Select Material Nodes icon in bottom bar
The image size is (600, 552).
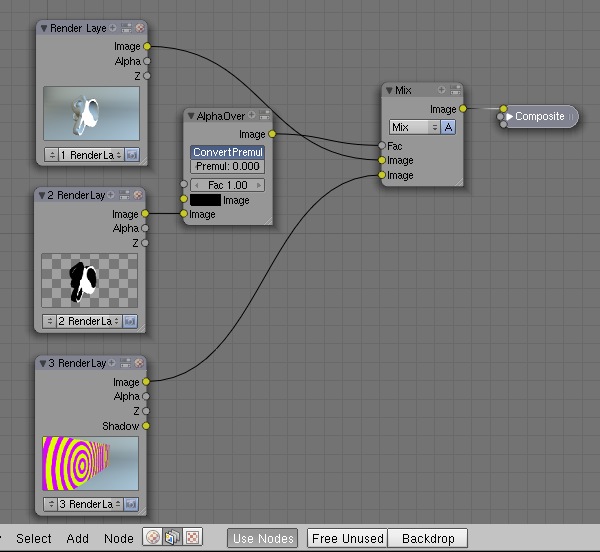153,537
